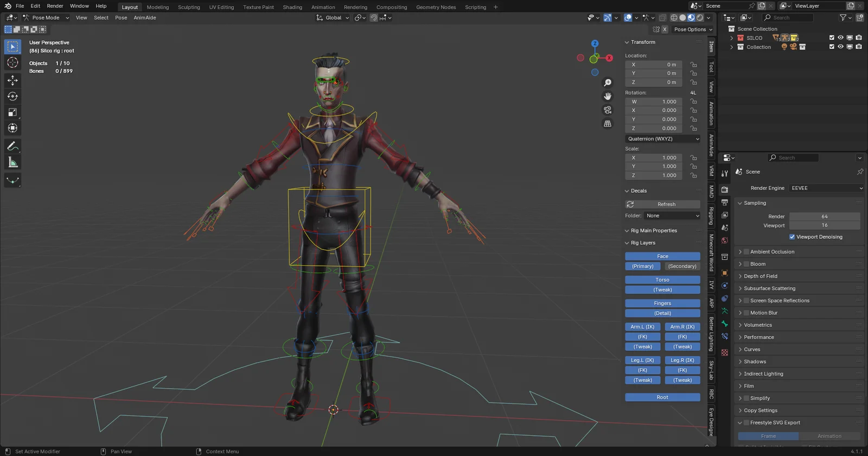
Task: Enable Screen Space Reflections checkbox
Action: click(x=746, y=301)
